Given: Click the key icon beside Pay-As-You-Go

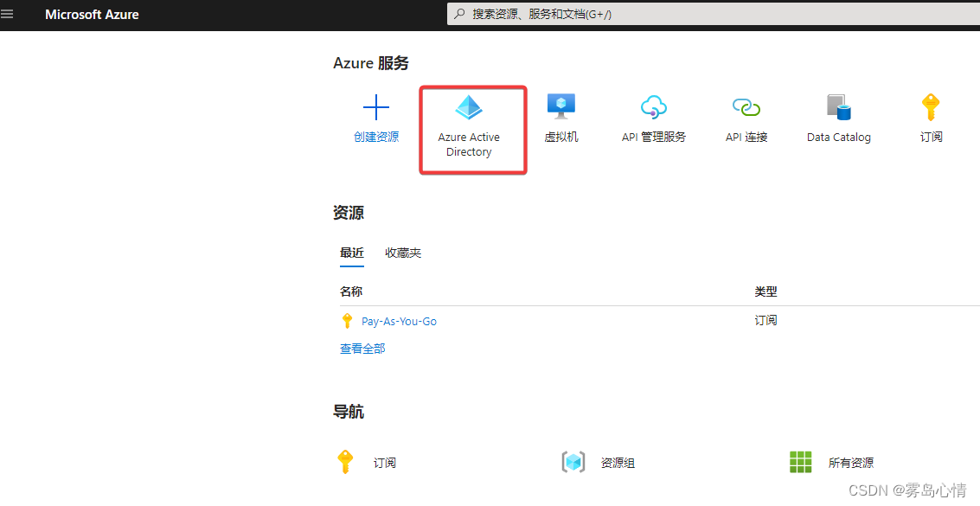Looking at the screenshot, I should 347,321.
